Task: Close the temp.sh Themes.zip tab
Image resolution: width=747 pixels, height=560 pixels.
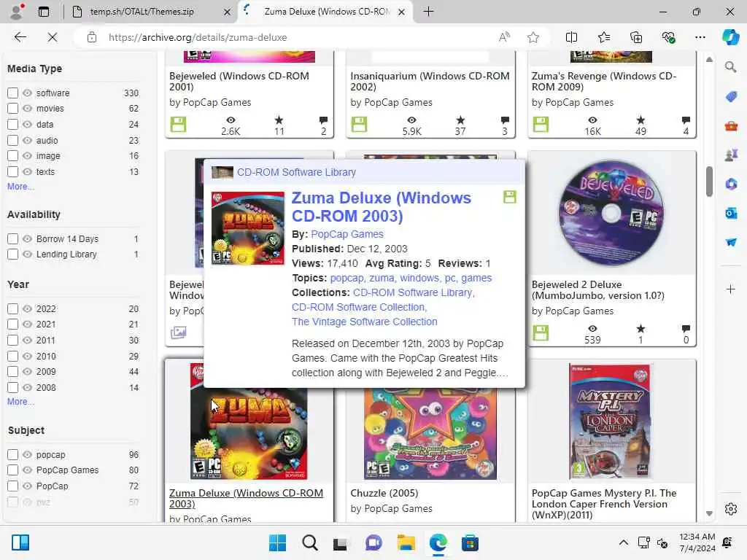Action: click(228, 12)
